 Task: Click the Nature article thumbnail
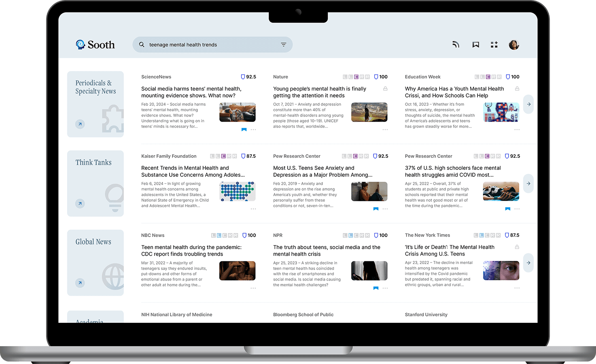coord(369,112)
